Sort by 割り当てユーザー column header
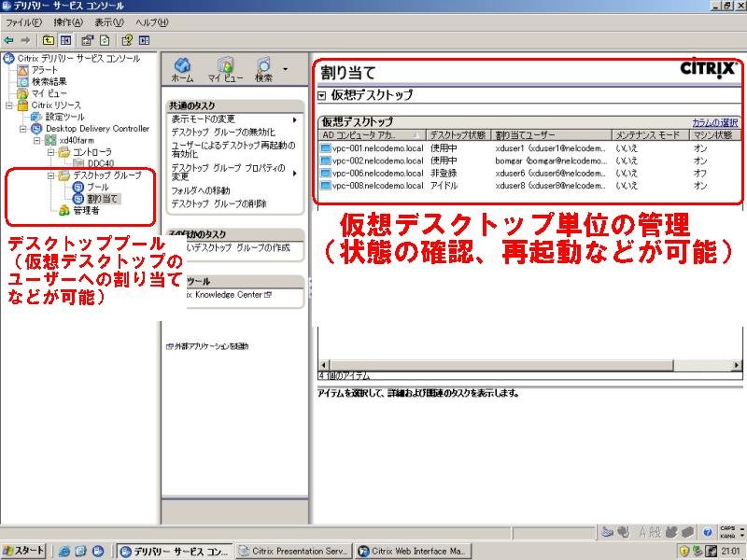This screenshot has height=560, width=747. [x=551, y=134]
